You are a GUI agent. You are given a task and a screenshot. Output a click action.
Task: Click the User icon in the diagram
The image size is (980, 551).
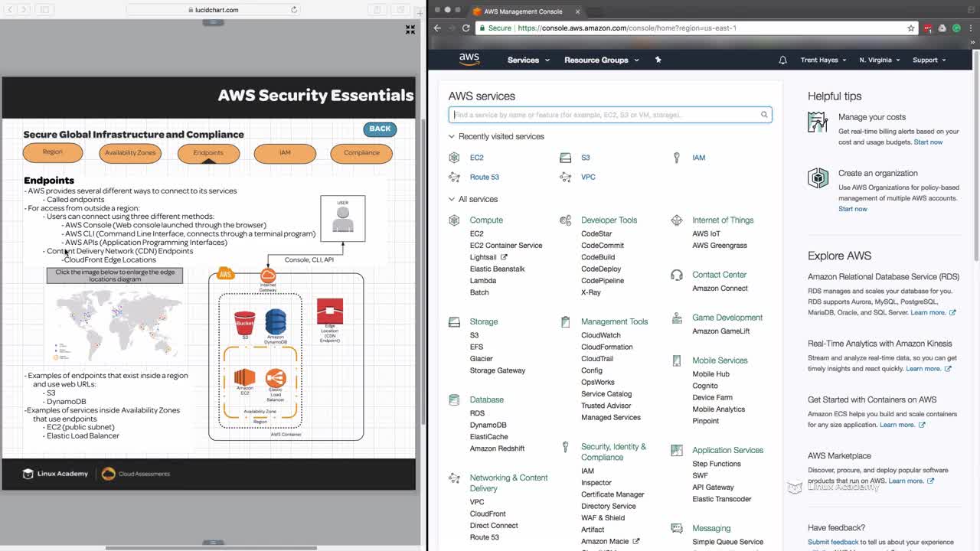[343, 219]
